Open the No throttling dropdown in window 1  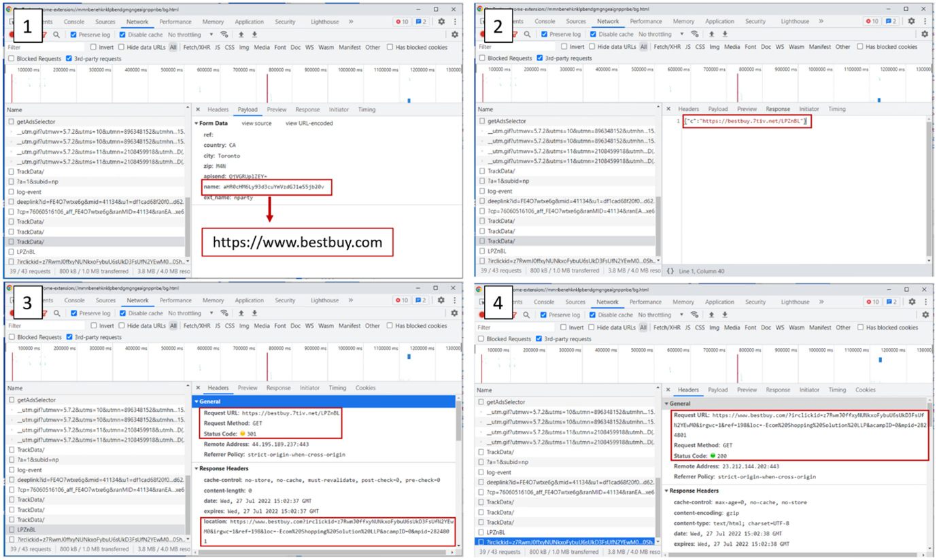(190, 35)
